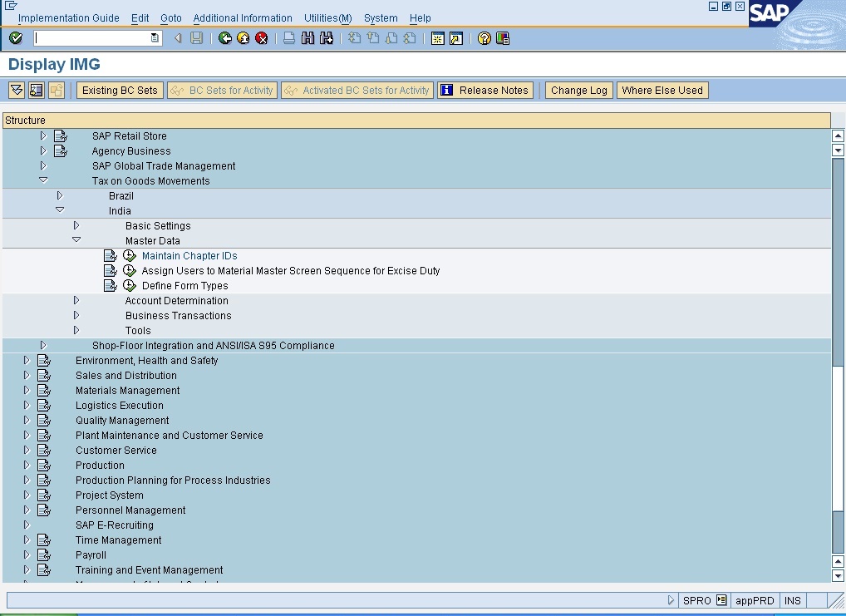Open the Additional Information menu
Viewport: 846px width, 616px height.
click(243, 17)
